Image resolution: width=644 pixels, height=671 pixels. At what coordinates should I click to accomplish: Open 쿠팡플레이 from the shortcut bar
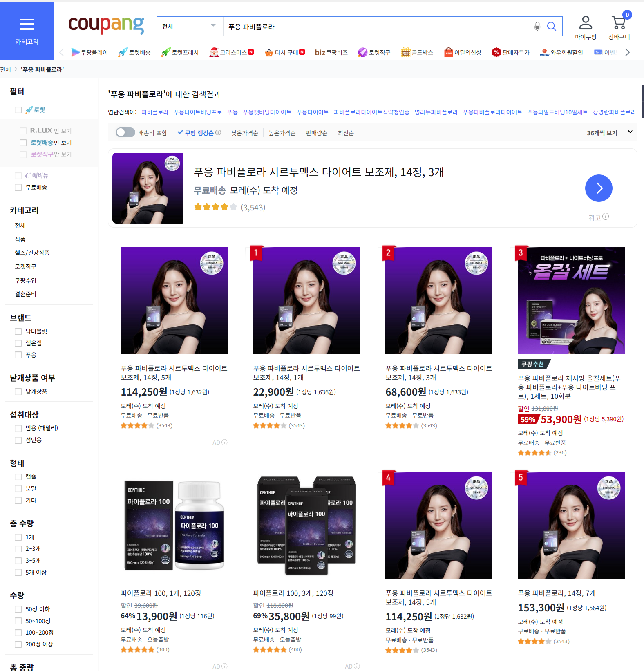tap(89, 52)
